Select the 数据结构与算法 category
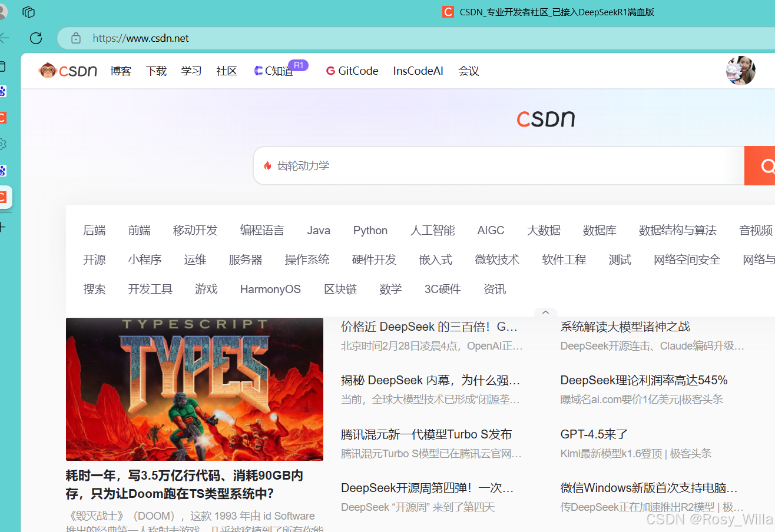Screen dimensions: 775x532 (678, 231)
